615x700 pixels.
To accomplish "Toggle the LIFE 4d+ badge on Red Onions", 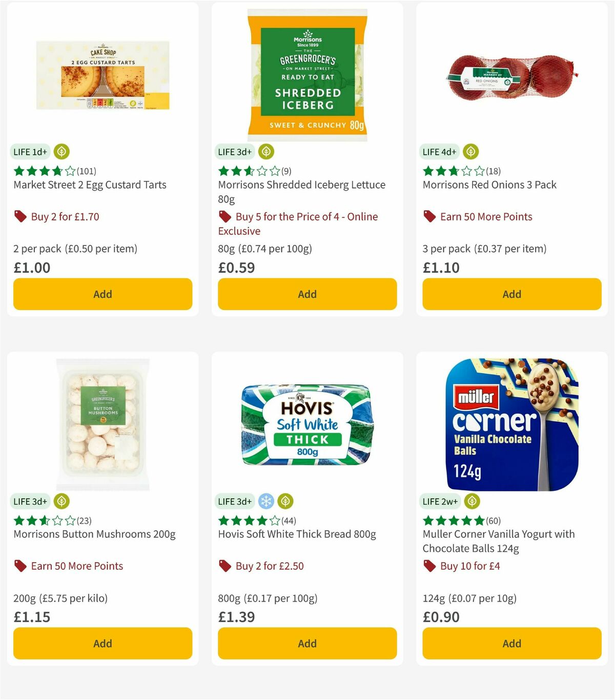I will 439,151.
